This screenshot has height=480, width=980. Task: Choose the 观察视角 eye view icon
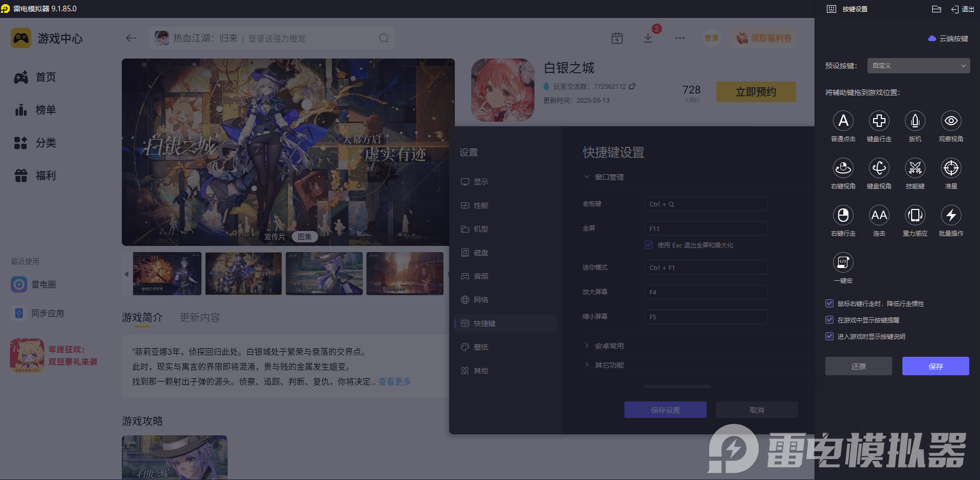point(951,121)
